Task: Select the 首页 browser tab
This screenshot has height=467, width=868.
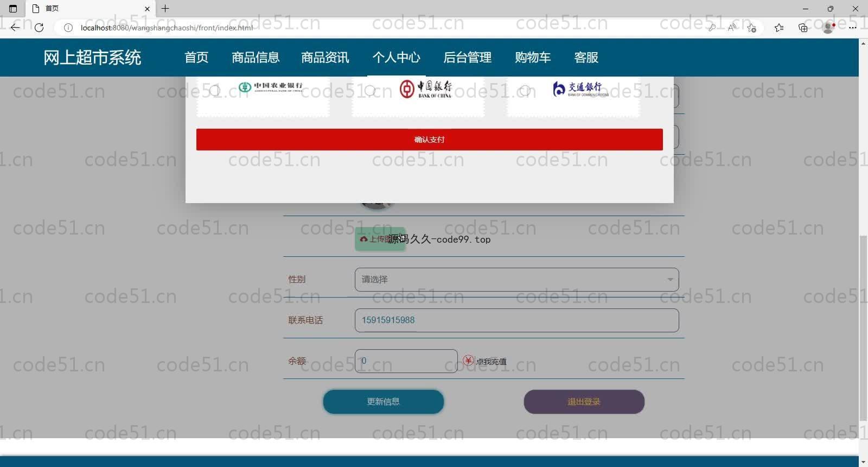Action: coord(90,9)
